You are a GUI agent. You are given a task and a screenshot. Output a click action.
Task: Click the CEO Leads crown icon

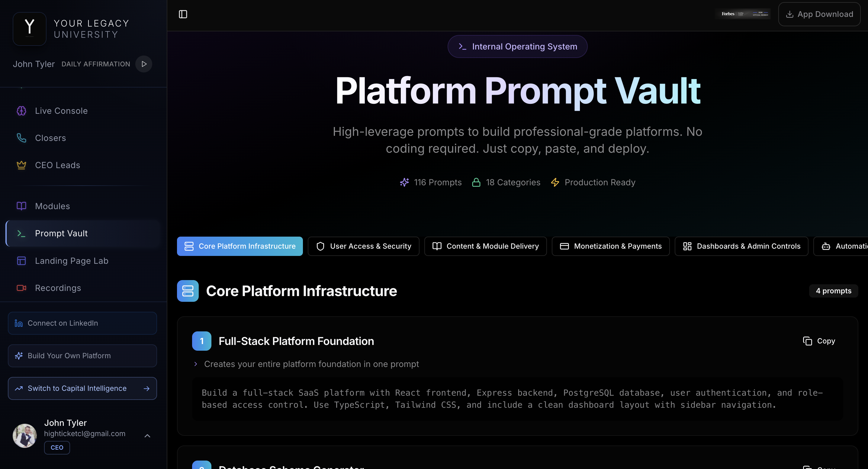coord(21,165)
